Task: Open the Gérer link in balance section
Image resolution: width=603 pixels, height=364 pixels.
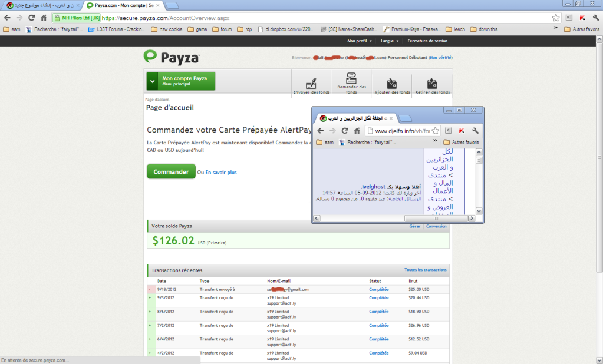Action: [414, 226]
